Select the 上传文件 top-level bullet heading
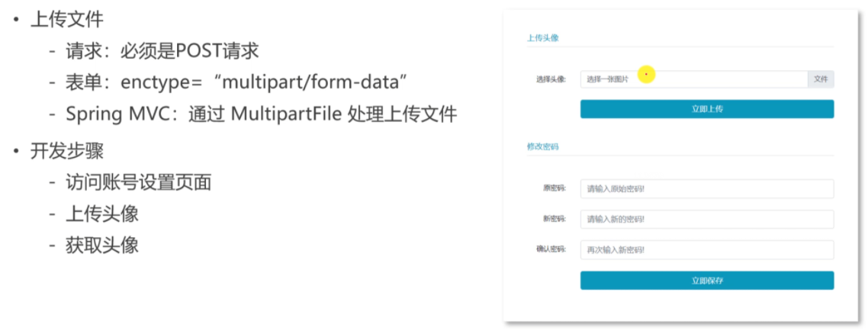Screen dimensions: 868x331 pos(66,21)
